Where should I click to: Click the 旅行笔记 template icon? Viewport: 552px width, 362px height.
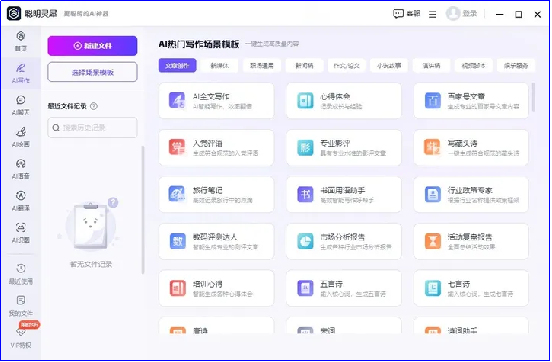coord(177,194)
